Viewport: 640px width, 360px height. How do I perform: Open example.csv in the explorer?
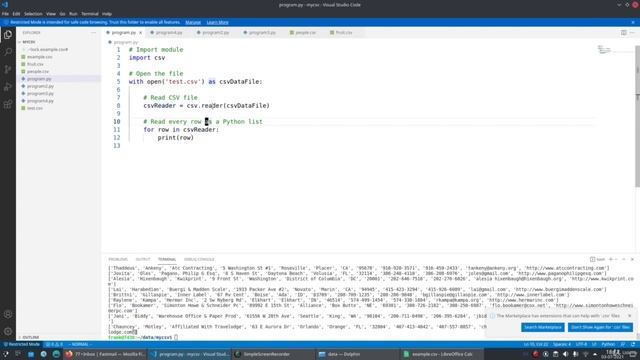(40, 57)
